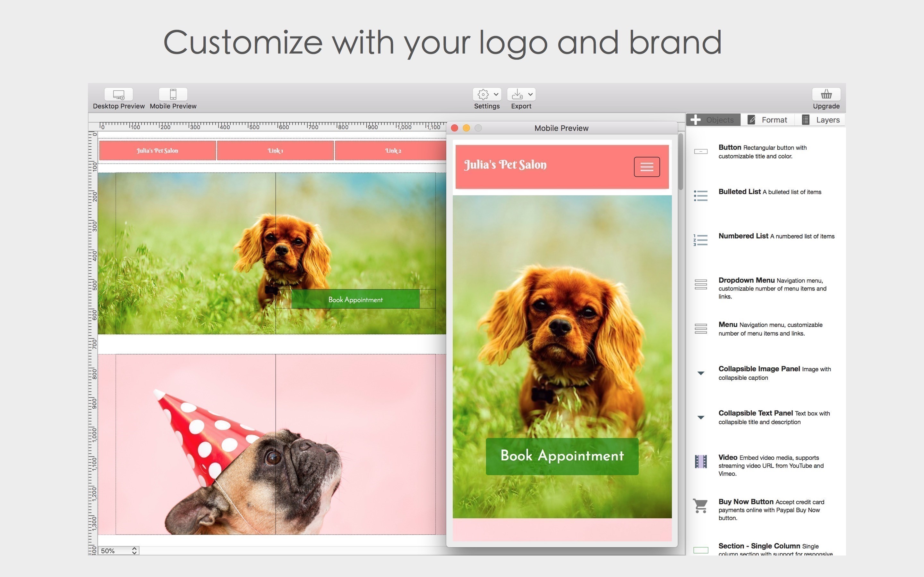This screenshot has width=924, height=577.
Task: Select Link 2 in the navigation bar
Action: point(393,150)
